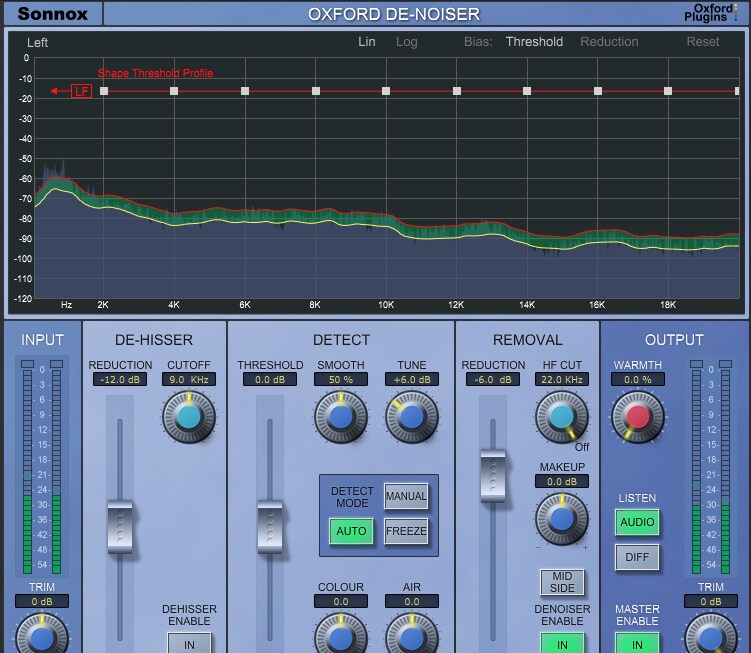This screenshot has height=653, width=751.
Task: Click the De-Hisser Cutoff knob
Action: coord(189,417)
